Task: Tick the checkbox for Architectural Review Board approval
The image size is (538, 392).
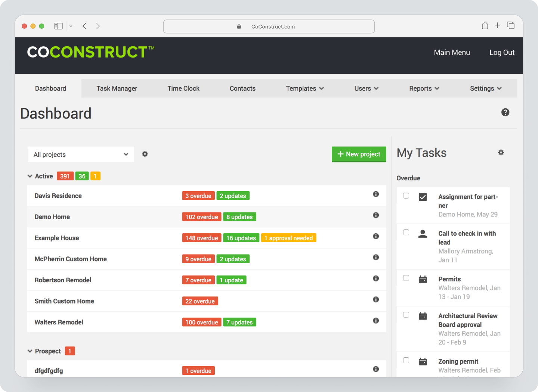Action: pos(406,315)
